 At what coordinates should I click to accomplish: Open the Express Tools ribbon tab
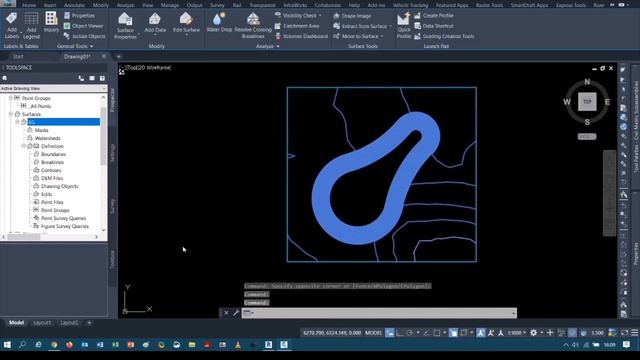(571, 5)
